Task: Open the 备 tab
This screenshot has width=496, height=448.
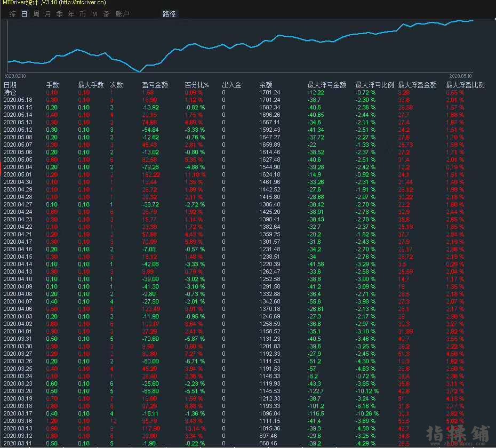Action: (107, 14)
